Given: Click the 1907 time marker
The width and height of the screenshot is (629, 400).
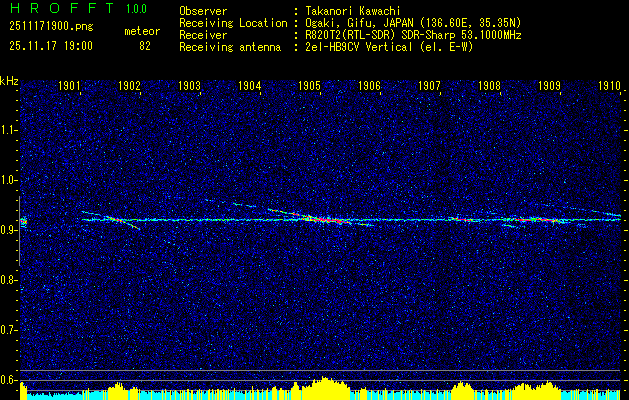Looking at the screenshot, I should [x=430, y=85].
